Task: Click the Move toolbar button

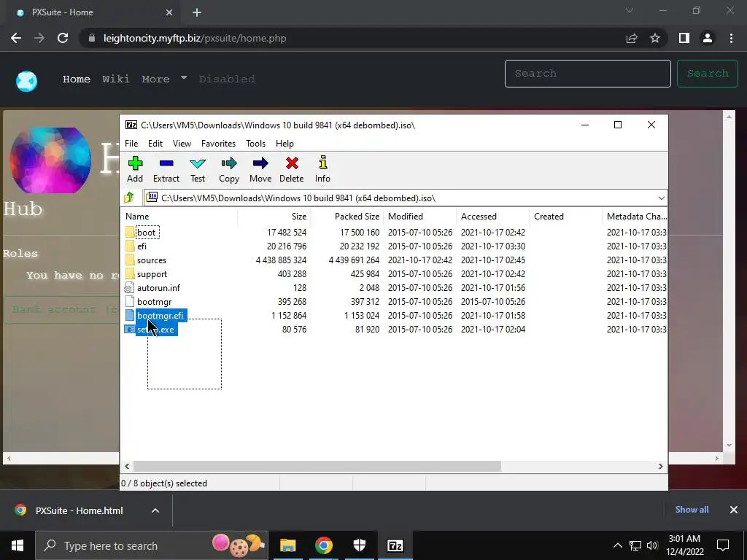Action: click(260, 169)
